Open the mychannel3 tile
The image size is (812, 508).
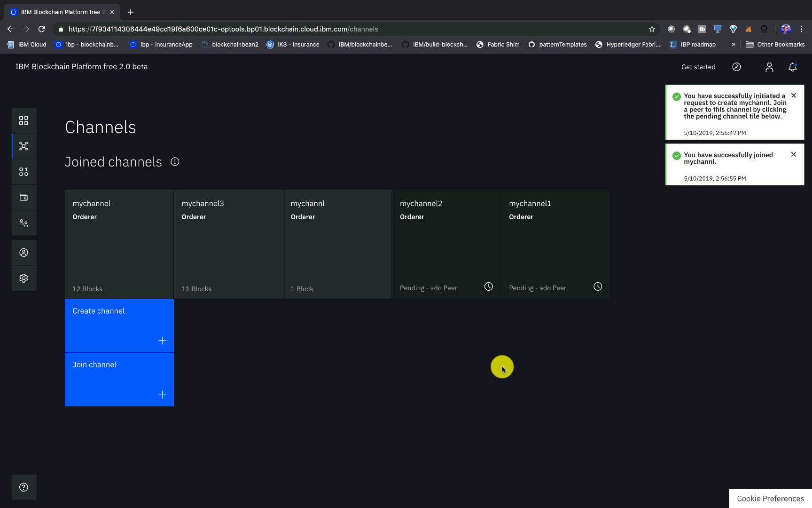(228, 244)
